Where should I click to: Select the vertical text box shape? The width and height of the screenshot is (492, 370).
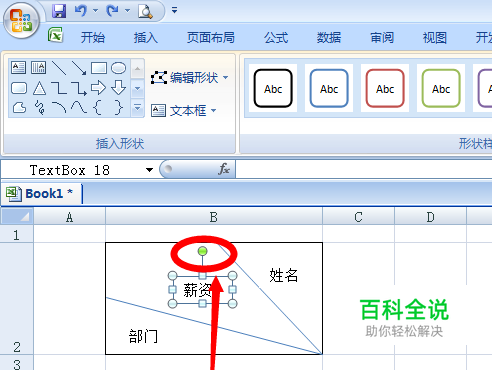tap(38, 68)
